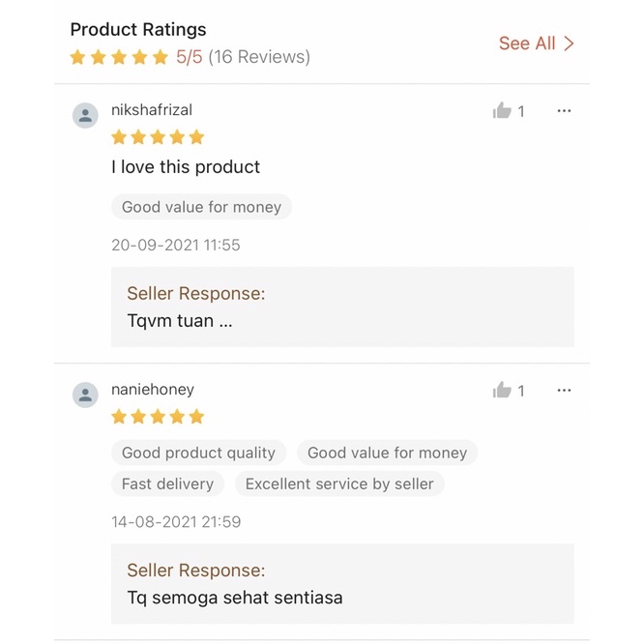Click nikshafrizal's profile avatar
The height and width of the screenshot is (644, 644).
[86, 115]
